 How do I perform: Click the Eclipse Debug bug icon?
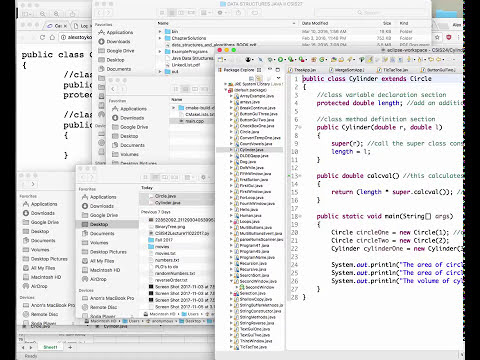click(x=270, y=60)
